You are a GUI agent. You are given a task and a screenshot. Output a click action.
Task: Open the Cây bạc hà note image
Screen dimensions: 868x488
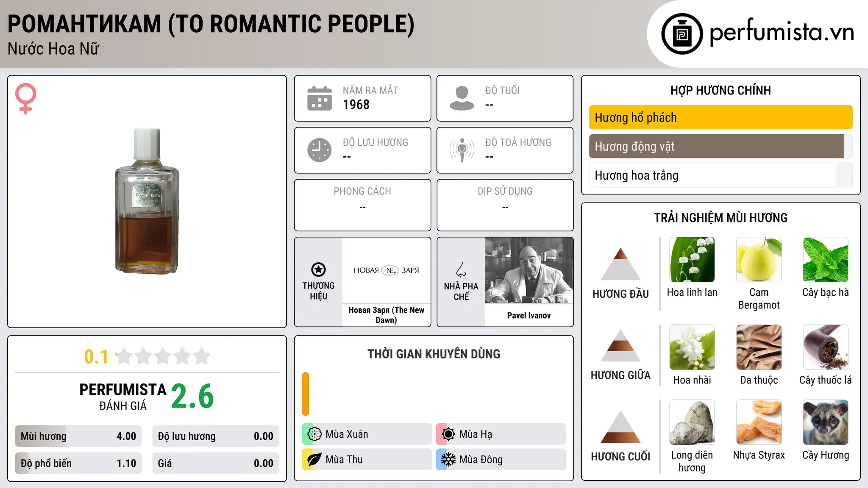click(x=826, y=260)
